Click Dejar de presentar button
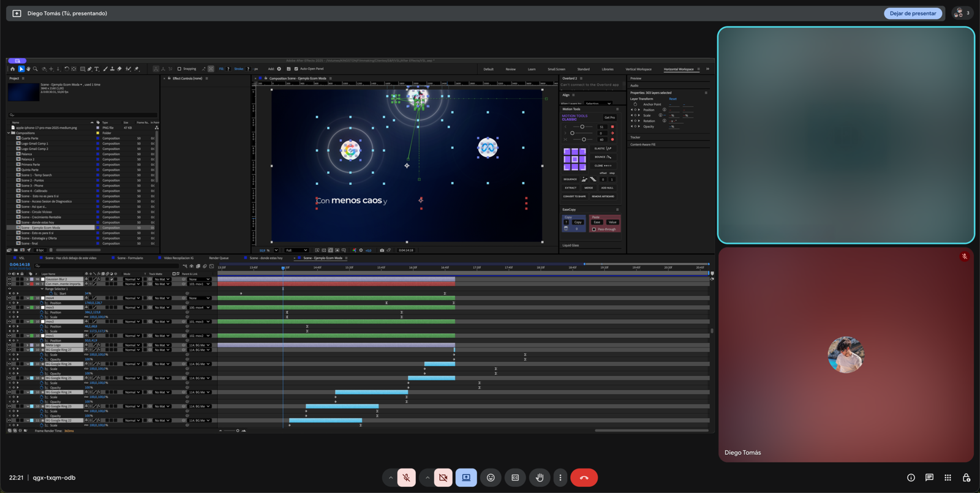 pyautogui.click(x=913, y=13)
